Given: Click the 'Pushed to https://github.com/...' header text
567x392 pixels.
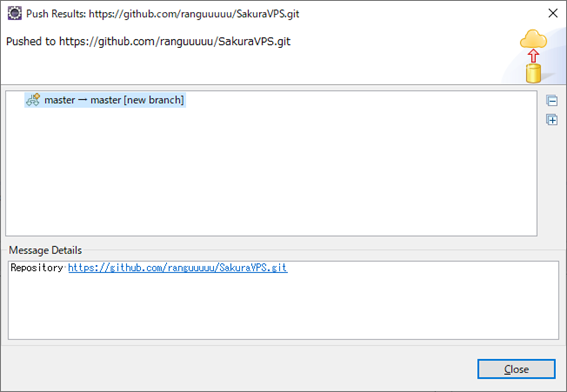Looking at the screenshot, I should 148,42.
